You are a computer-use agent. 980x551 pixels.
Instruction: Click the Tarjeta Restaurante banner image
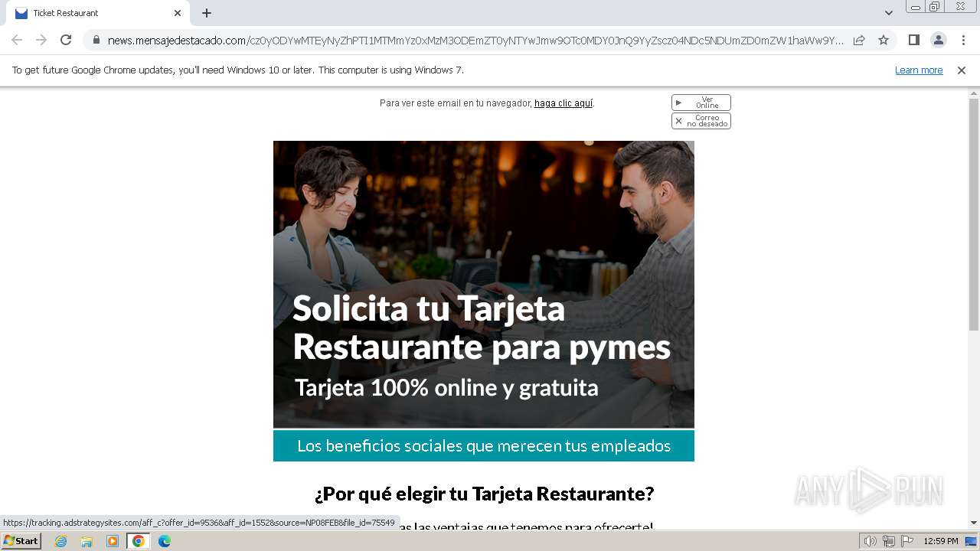tap(484, 284)
